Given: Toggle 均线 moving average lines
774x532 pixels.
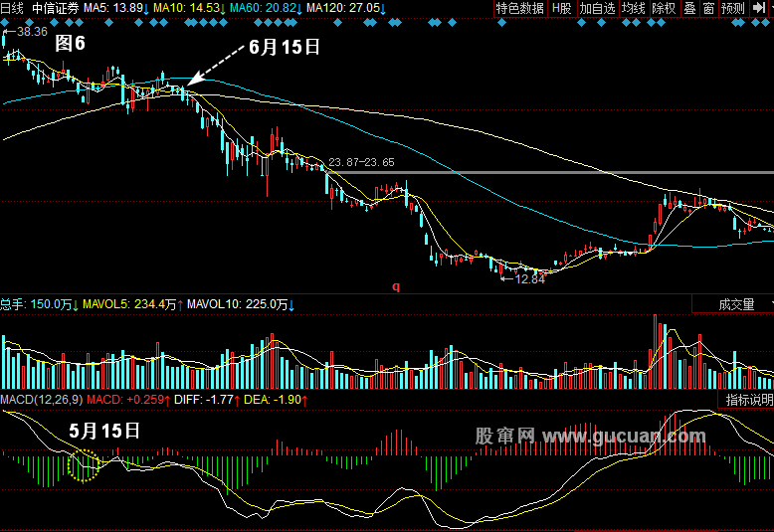Looking at the screenshot, I should [634, 8].
